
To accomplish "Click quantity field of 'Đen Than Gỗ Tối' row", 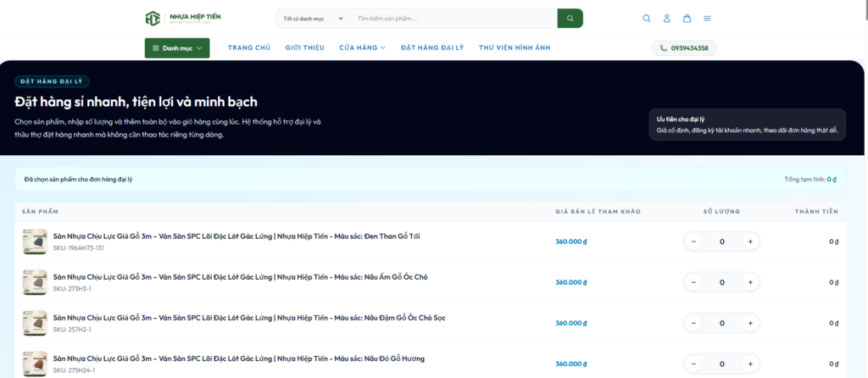I will (722, 242).
